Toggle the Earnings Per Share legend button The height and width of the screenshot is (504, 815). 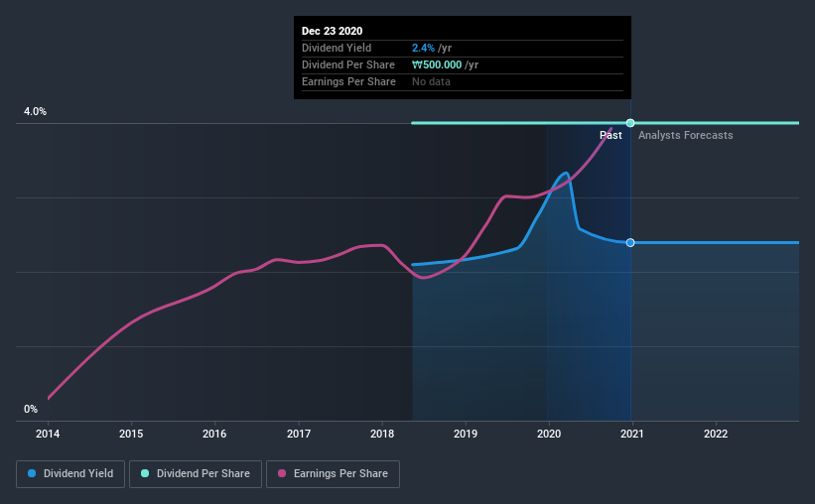pos(334,474)
